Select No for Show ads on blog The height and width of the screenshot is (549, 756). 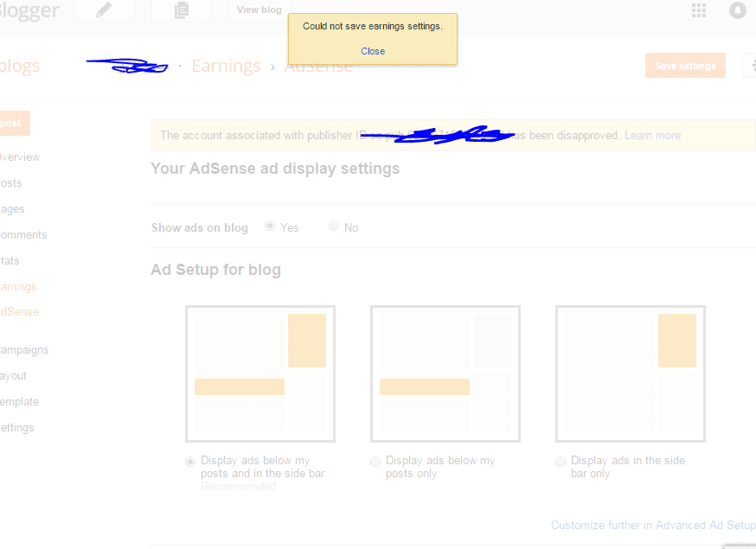334,226
